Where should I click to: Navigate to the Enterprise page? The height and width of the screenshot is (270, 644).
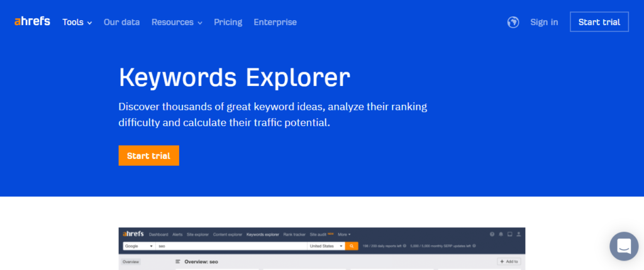(x=275, y=22)
